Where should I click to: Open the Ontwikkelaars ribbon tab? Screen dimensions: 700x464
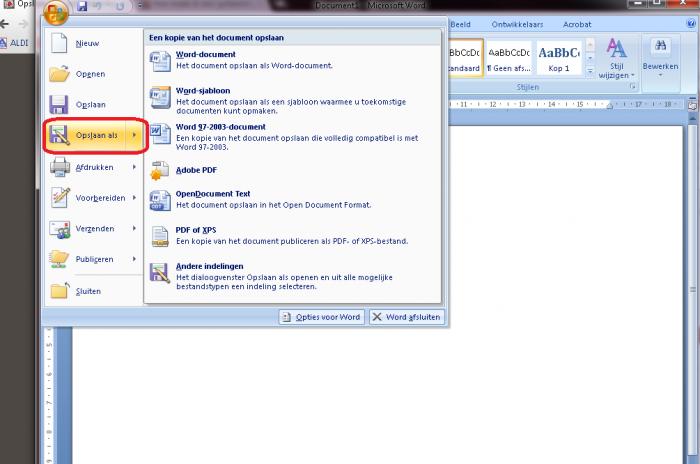517,25
